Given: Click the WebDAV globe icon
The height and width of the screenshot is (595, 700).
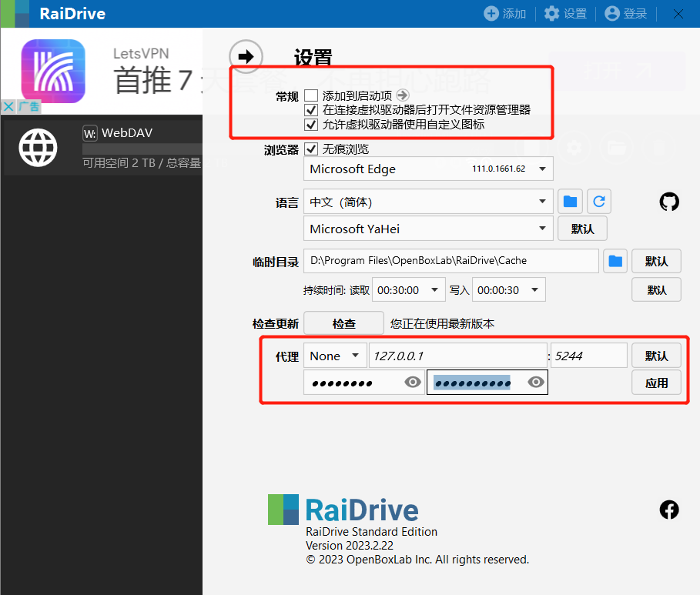Looking at the screenshot, I should [x=38, y=147].
